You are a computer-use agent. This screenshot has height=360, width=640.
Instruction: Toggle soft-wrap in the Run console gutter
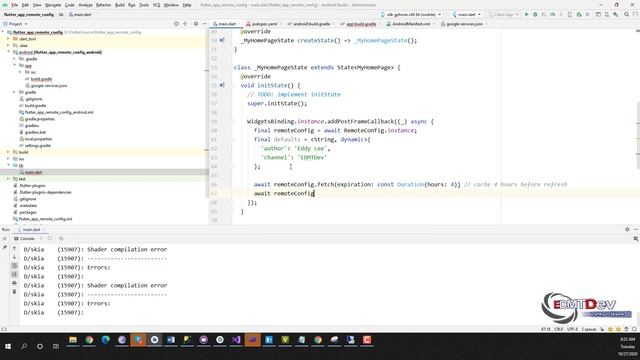coord(14,266)
